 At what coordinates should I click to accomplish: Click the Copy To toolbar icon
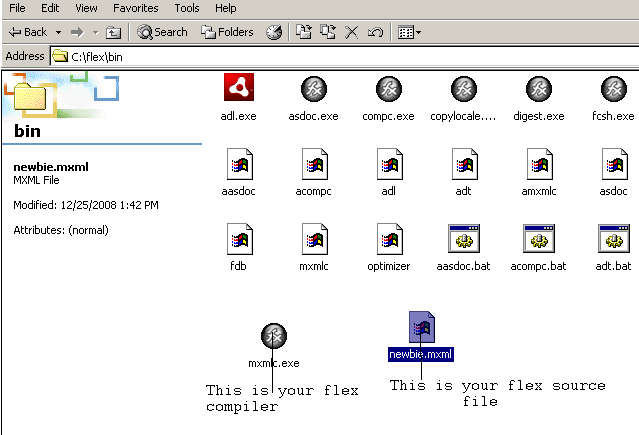pyautogui.click(x=328, y=32)
